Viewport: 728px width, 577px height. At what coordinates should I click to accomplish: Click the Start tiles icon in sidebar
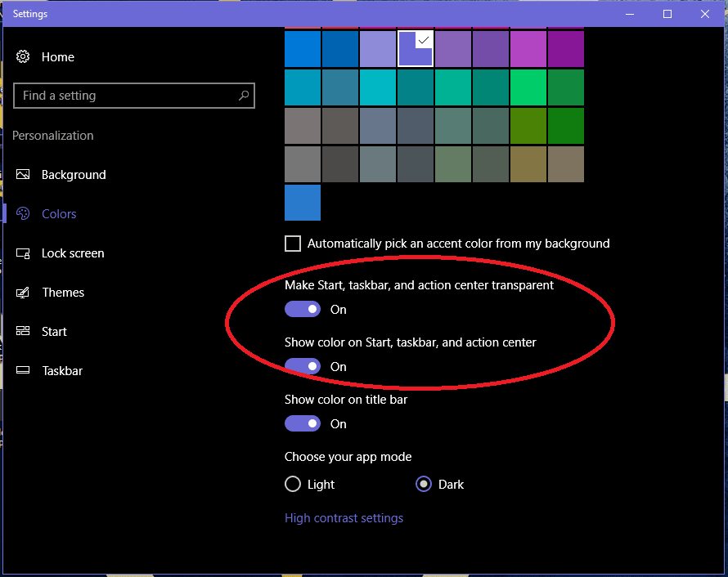pos(24,332)
